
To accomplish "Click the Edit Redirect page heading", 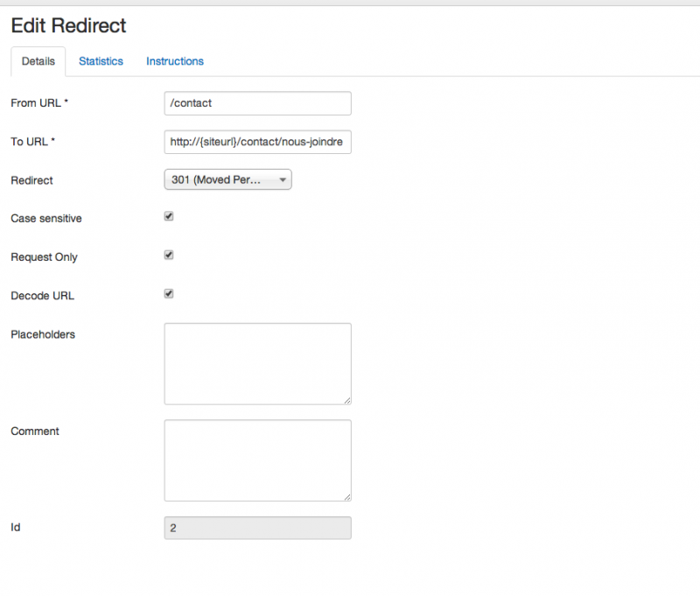I will point(68,26).
